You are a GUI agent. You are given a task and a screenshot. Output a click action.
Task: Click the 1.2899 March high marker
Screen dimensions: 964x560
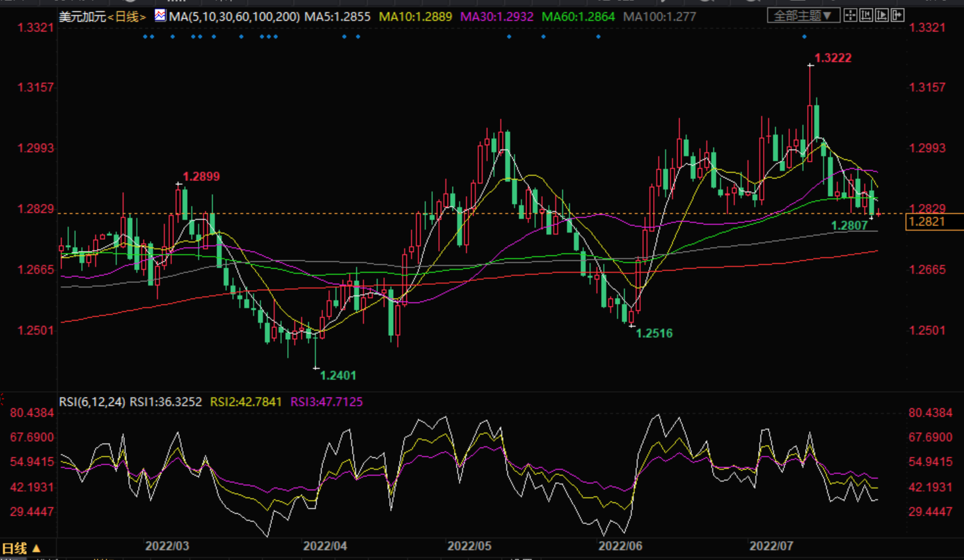pos(201,176)
